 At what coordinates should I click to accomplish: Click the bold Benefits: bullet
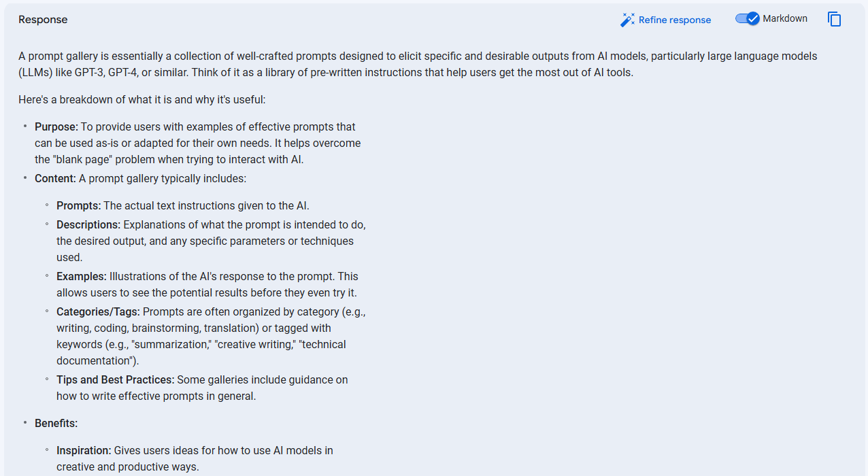[x=56, y=424]
